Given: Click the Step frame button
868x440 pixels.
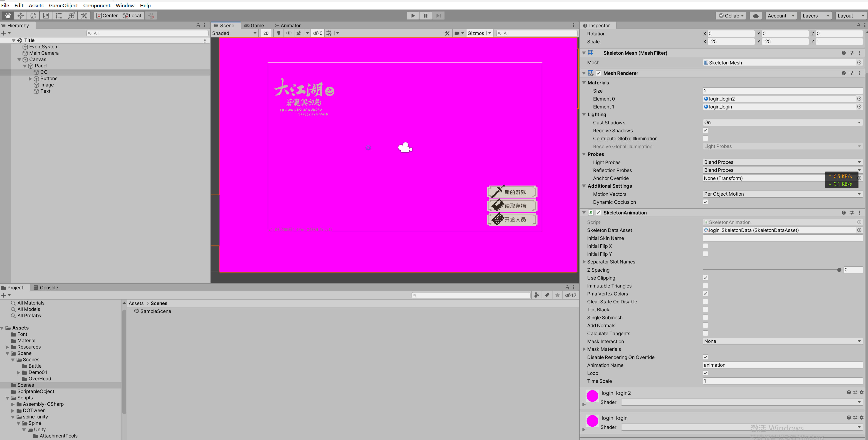Looking at the screenshot, I should point(438,15).
